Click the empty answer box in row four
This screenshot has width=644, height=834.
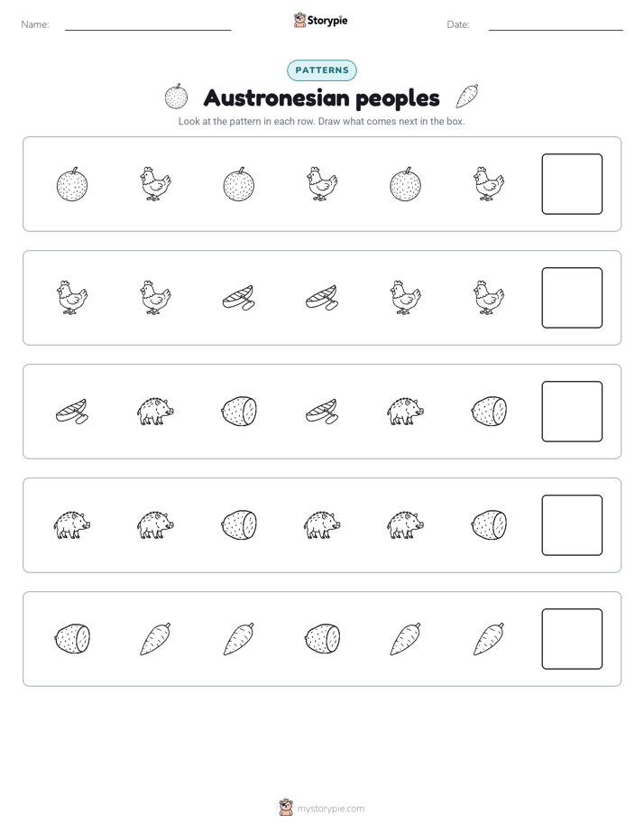pos(572,525)
